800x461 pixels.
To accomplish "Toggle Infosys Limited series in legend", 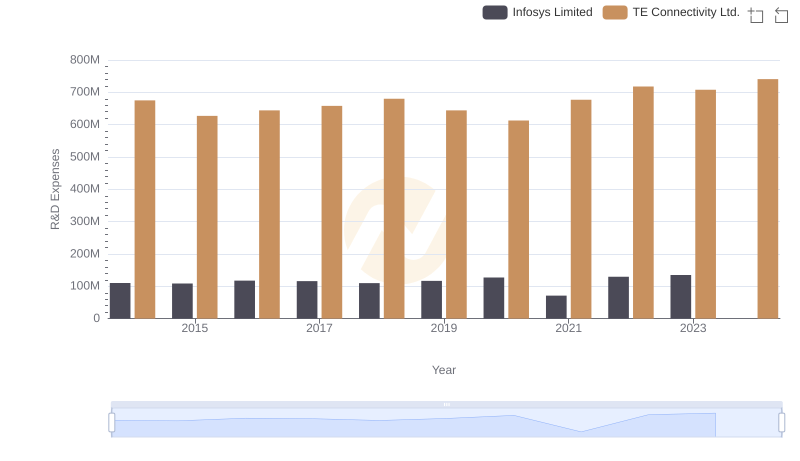I will click(537, 12).
